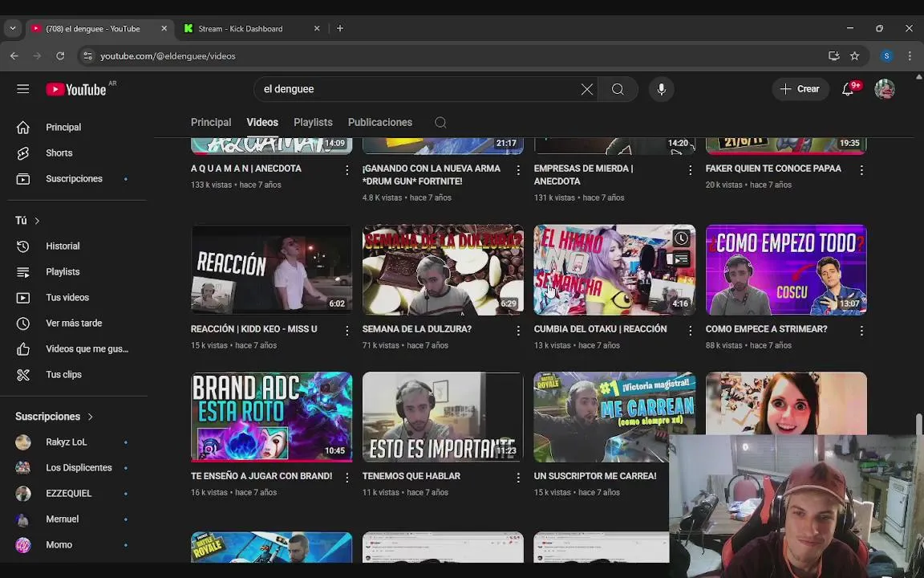This screenshot has width=924, height=578.
Task: Close the Kick Dashboard tab
Action: click(317, 28)
